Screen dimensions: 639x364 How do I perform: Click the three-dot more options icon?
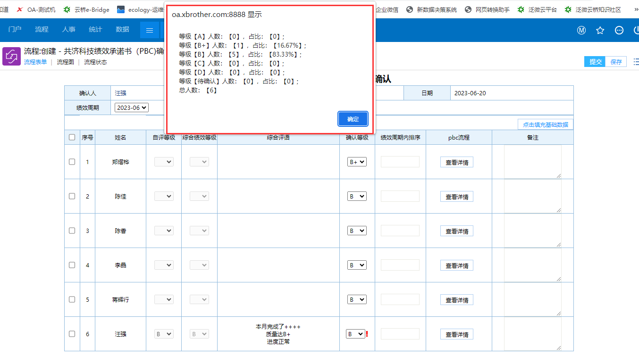[619, 30]
